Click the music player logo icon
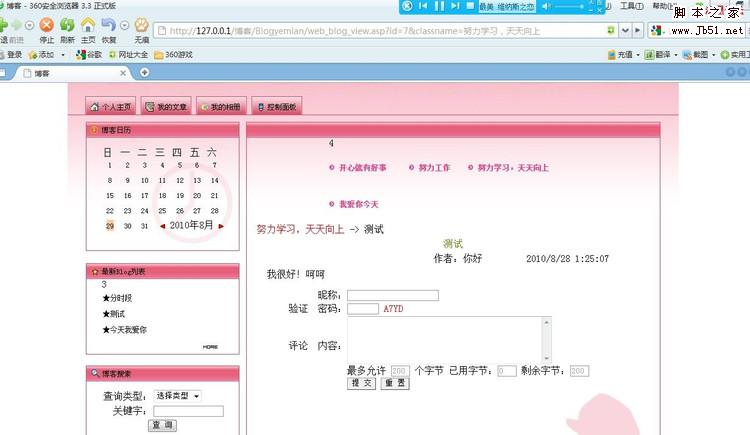This screenshot has width=750, height=435. coord(407,6)
